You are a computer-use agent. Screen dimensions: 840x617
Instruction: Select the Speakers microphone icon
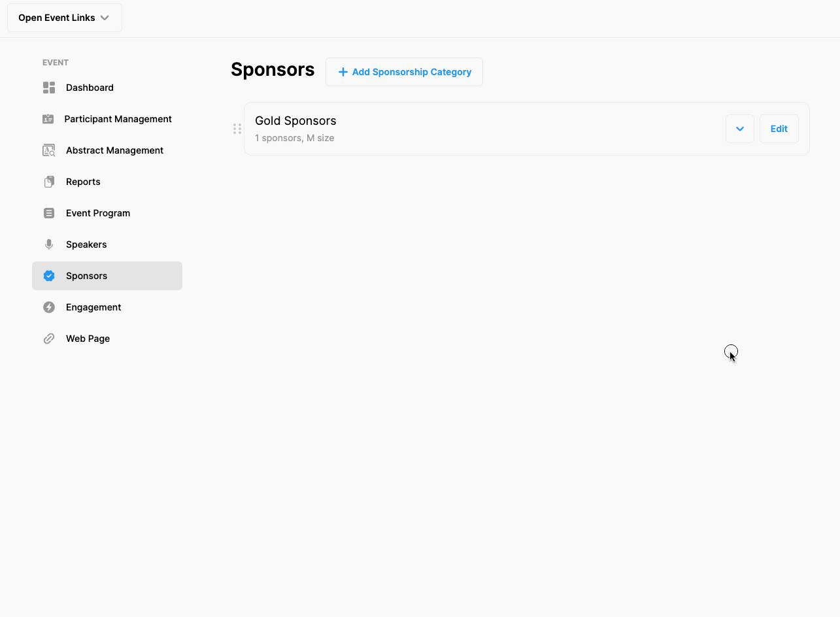(x=48, y=244)
